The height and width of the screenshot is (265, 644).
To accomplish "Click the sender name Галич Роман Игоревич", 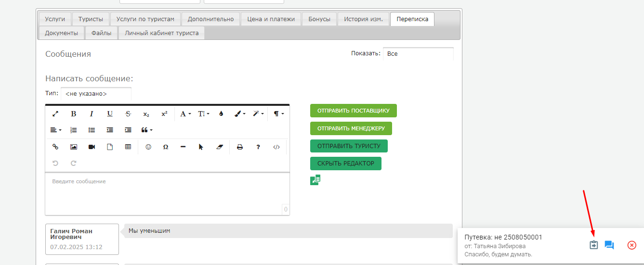I will [x=71, y=234].
